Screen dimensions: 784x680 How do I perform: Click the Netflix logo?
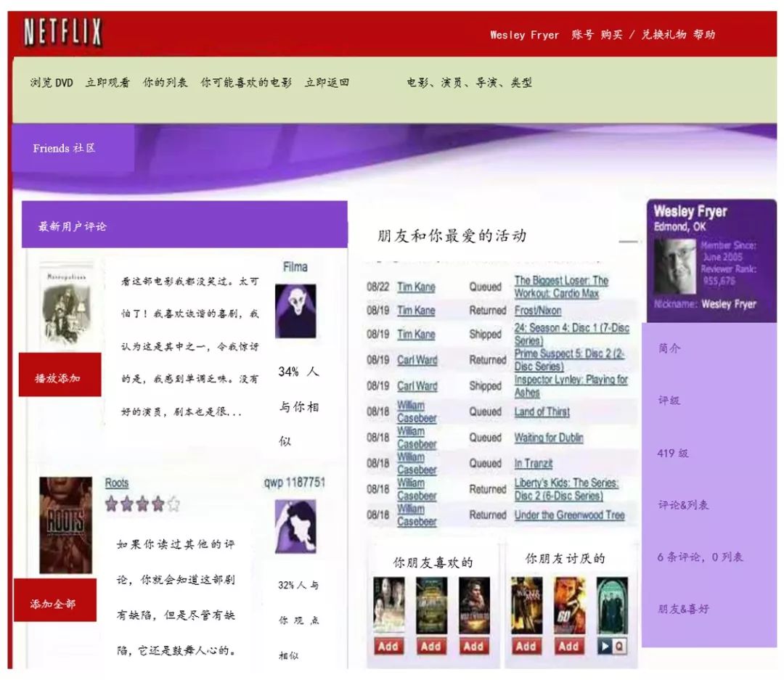[62, 33]
